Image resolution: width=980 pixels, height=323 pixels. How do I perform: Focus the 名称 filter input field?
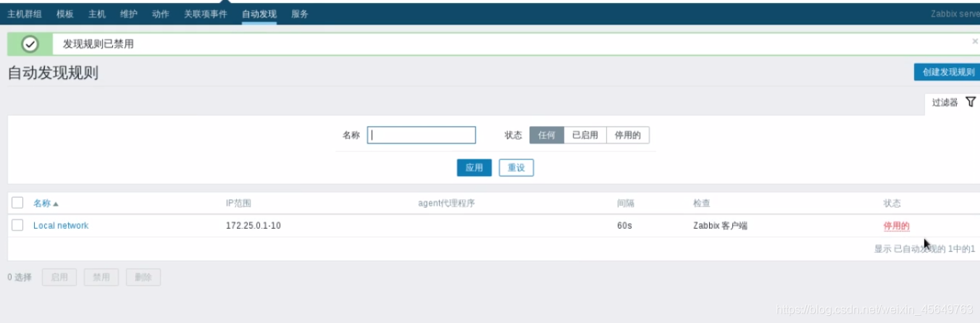click(422, 135)
